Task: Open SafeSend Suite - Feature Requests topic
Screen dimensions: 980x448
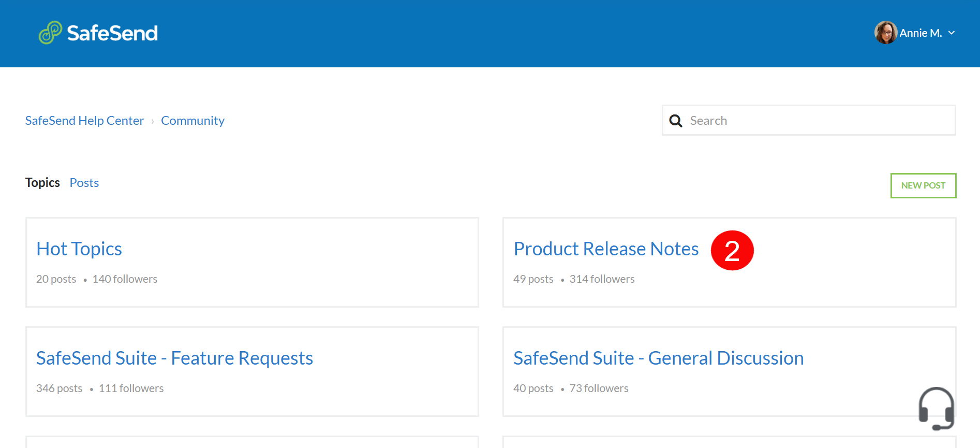Action: pos(174,358)
